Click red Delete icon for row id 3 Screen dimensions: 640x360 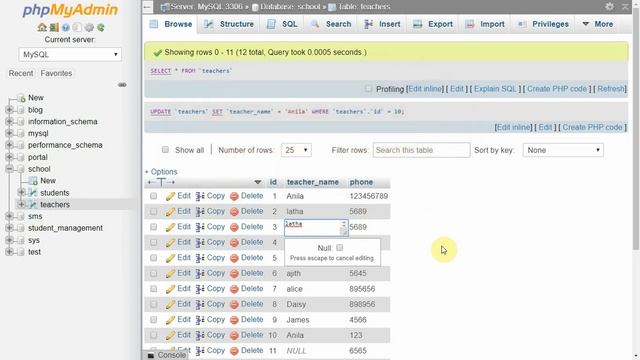pos(234,227)
